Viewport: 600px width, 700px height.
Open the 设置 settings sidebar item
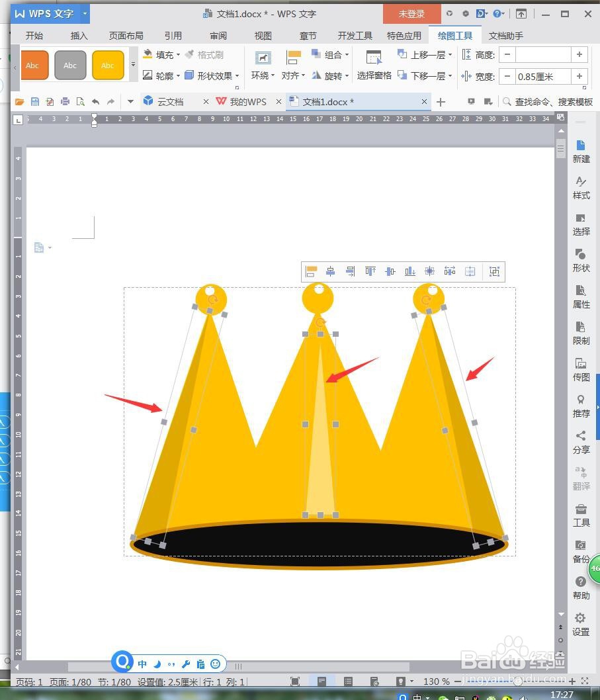581,624
